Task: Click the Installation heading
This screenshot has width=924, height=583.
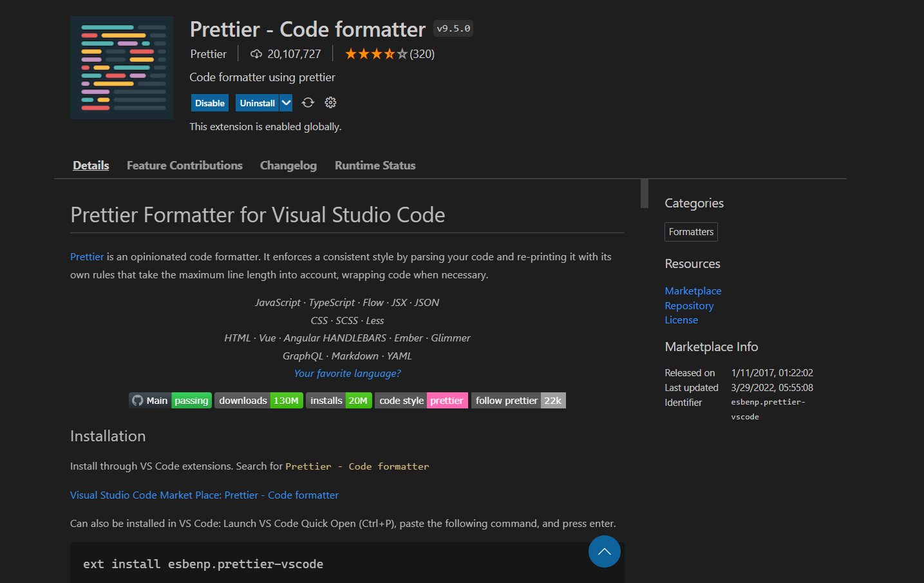Action: coord(108,436)
